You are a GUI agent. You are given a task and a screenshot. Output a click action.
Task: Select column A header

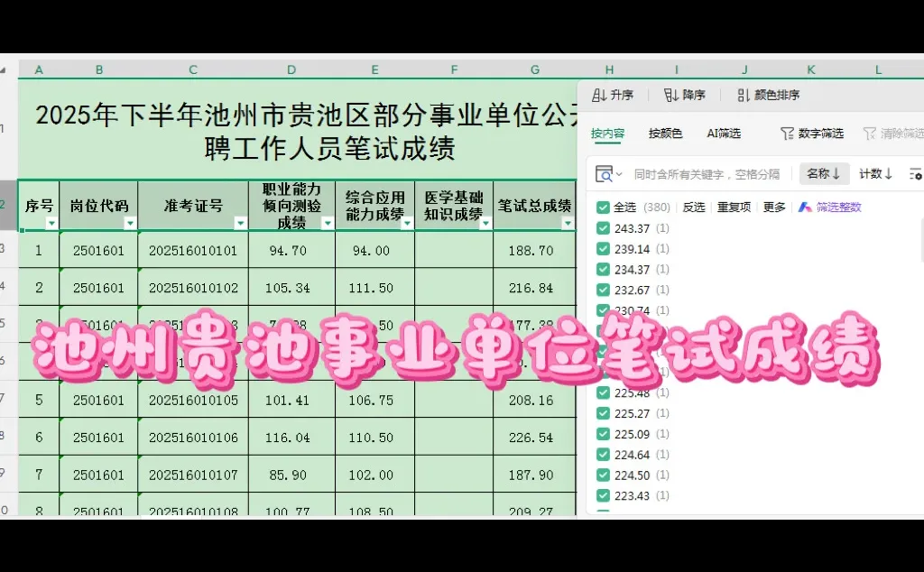(39, 69)
